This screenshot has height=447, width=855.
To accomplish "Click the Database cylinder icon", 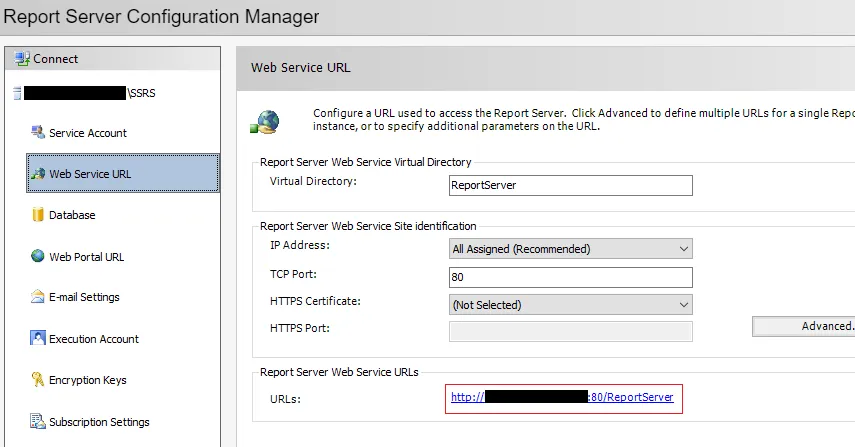I will 39,215.
